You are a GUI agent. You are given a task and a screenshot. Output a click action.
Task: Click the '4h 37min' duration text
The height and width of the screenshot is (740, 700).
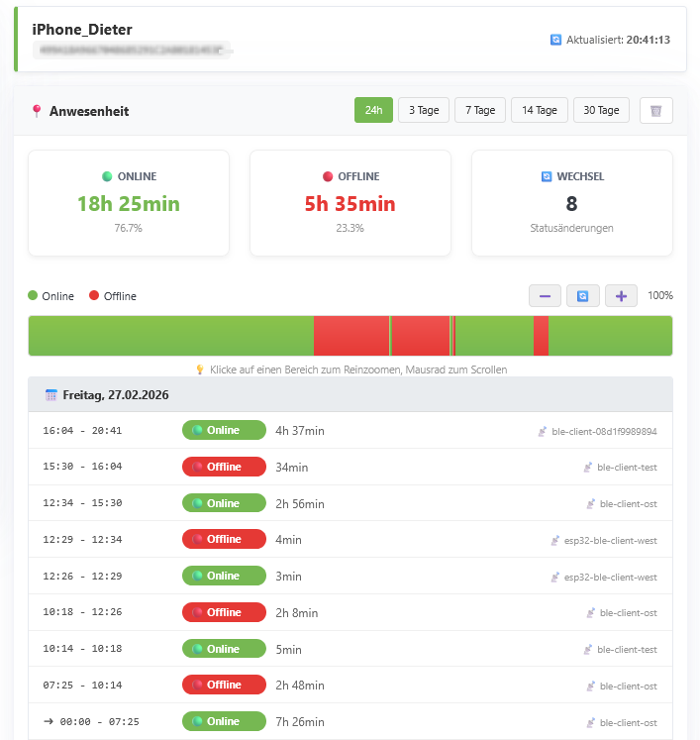pos(300,431)
